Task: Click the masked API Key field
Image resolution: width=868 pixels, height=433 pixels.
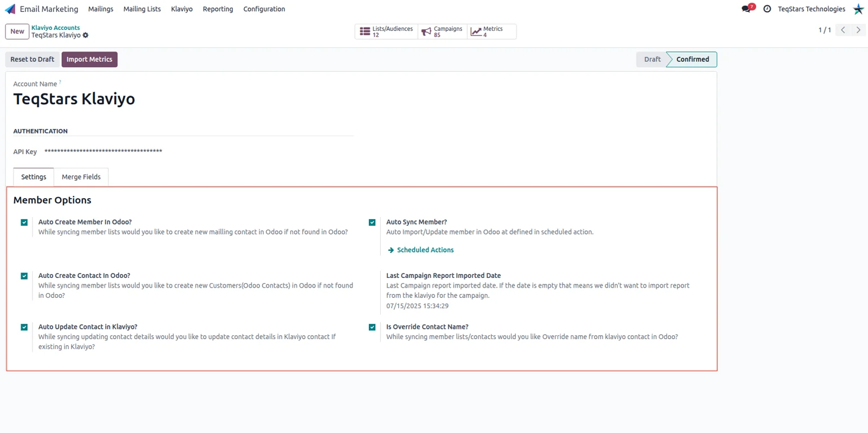Action: point(103,151)
